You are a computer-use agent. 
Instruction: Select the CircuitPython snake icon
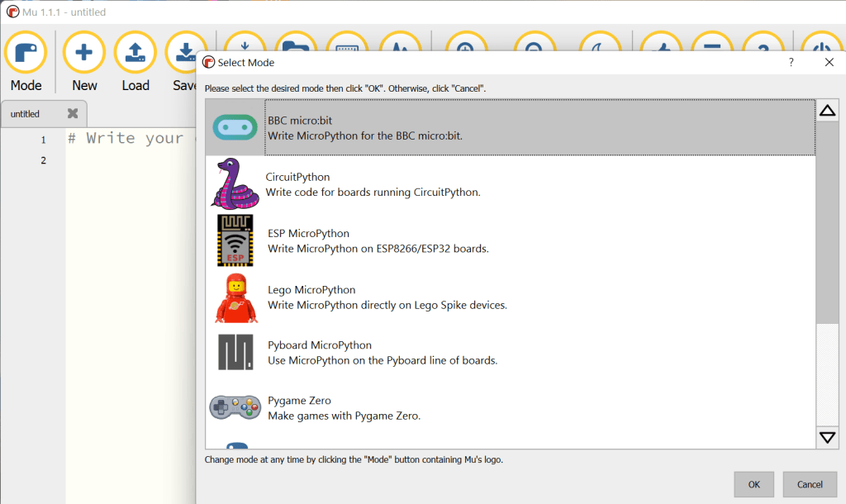click(x=235, y=183)
